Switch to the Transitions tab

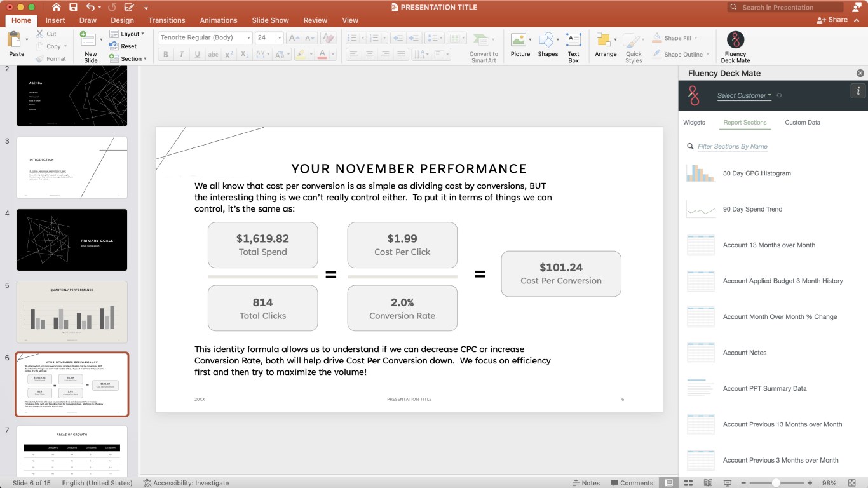166,20
